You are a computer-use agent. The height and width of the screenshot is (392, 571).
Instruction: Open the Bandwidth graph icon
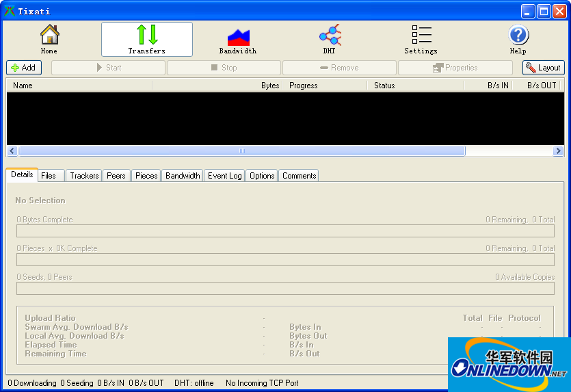click(x=238, y=35)
